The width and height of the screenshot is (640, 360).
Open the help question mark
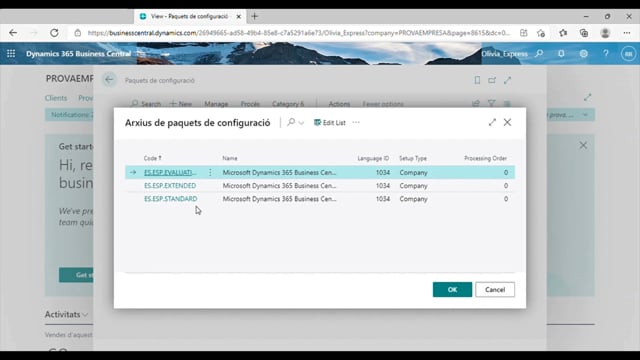pos(606,53)
